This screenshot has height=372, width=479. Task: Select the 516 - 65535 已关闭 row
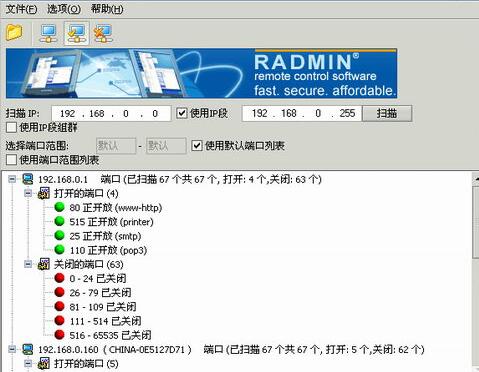[110, 335]
